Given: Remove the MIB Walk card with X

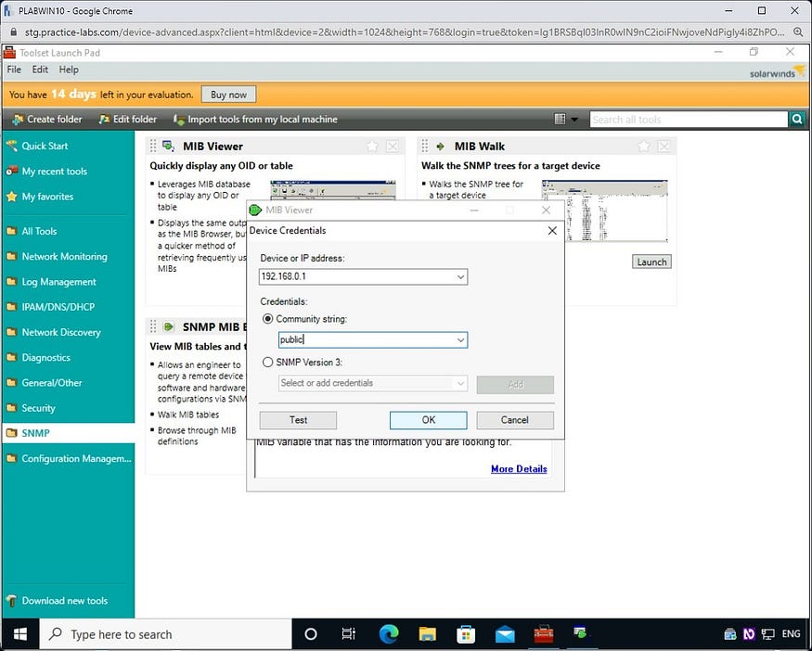Looking at the screenshot, I should pos(664,147).
